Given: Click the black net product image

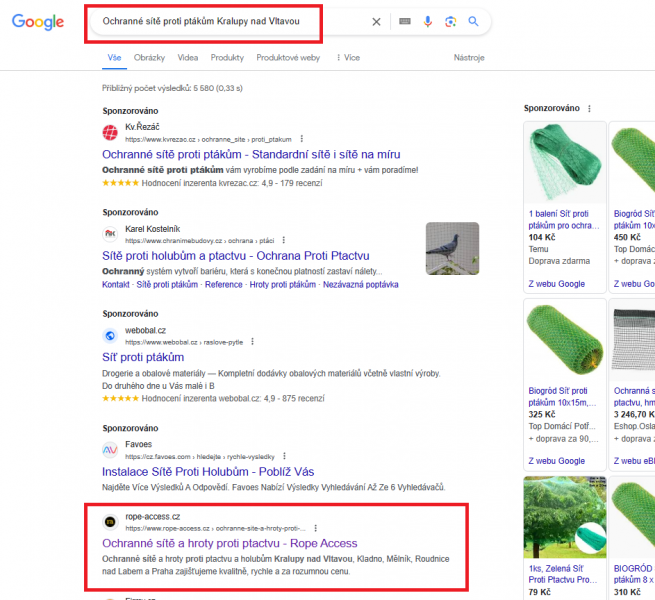Looking at the screenshot, I should [632, 340].
